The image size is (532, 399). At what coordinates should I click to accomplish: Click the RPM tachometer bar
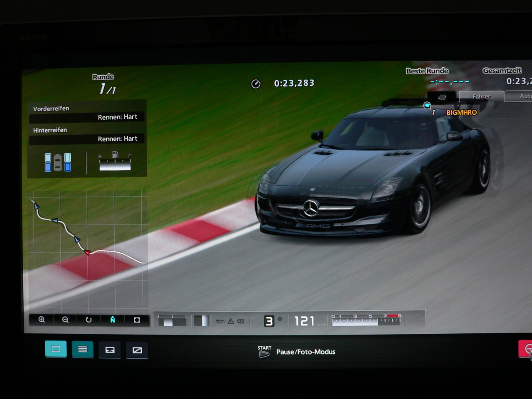point(366,320)
